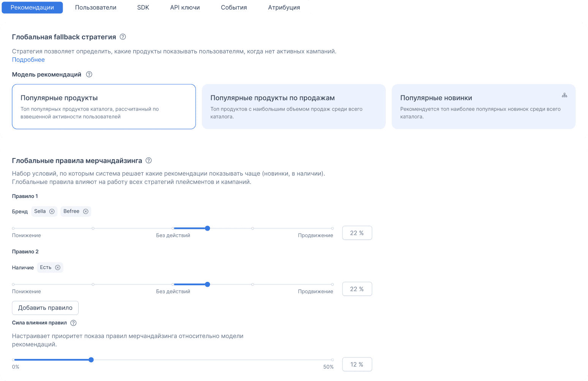Click help icon beside Сила влияния правил

coord(73,323)
